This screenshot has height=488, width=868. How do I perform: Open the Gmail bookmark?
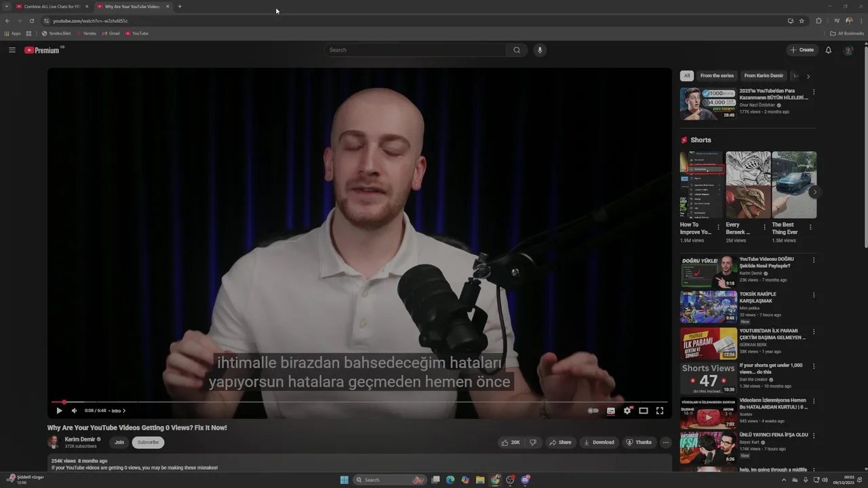click(111, 33)
